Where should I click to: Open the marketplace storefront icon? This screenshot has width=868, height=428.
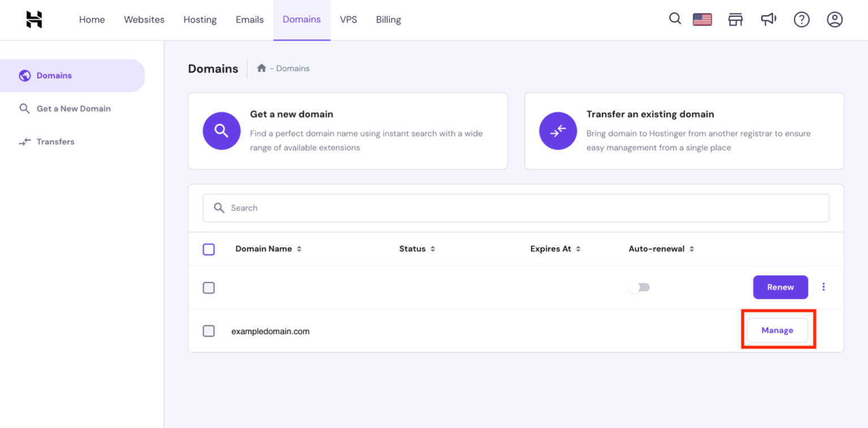pos(735,19)
